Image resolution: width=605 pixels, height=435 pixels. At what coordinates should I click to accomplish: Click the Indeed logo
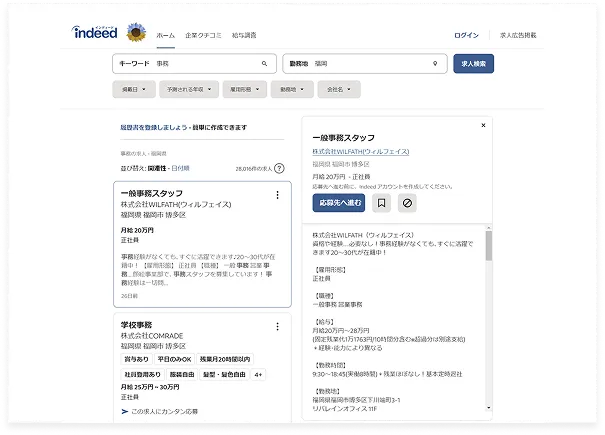click(x=95, y=32)
